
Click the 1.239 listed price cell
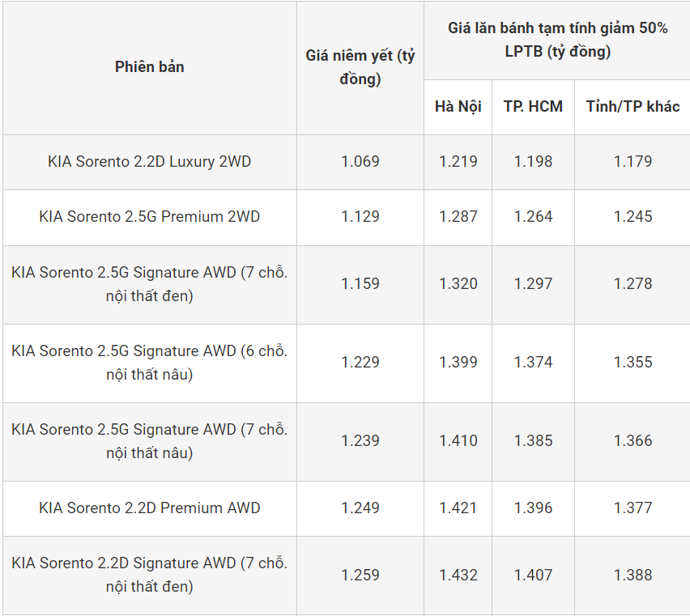[x=360, y=440]
